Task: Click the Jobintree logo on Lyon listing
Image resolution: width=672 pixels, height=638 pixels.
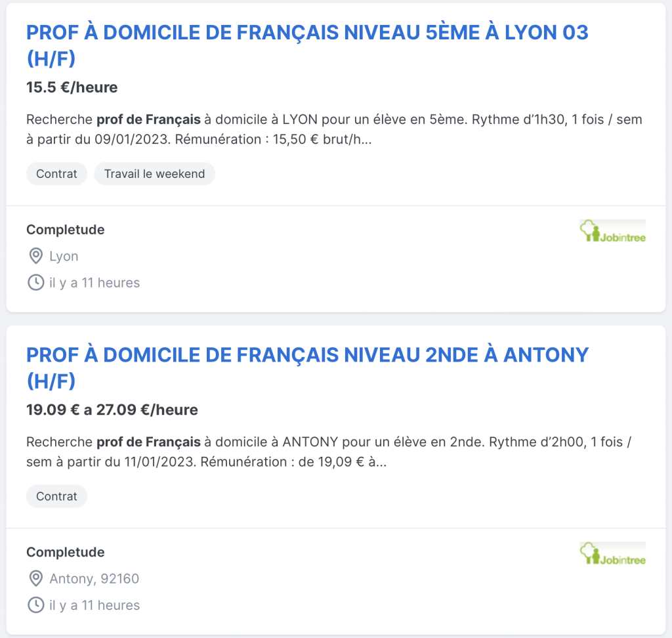Action: click(612, 231)
